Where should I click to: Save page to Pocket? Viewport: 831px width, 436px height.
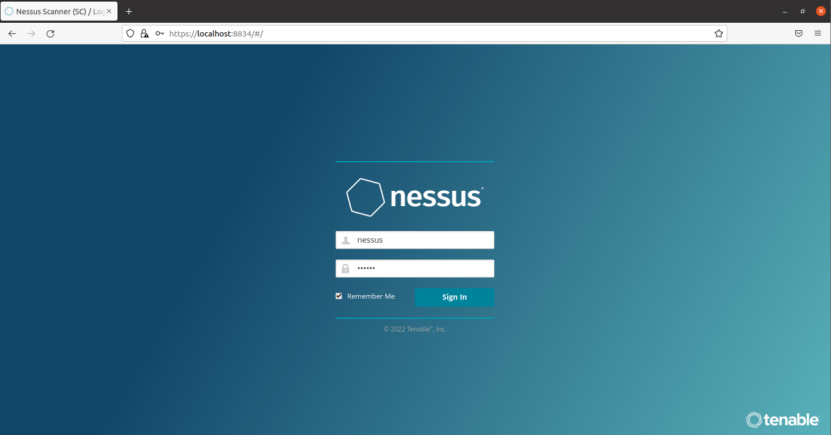coord(799,33)
